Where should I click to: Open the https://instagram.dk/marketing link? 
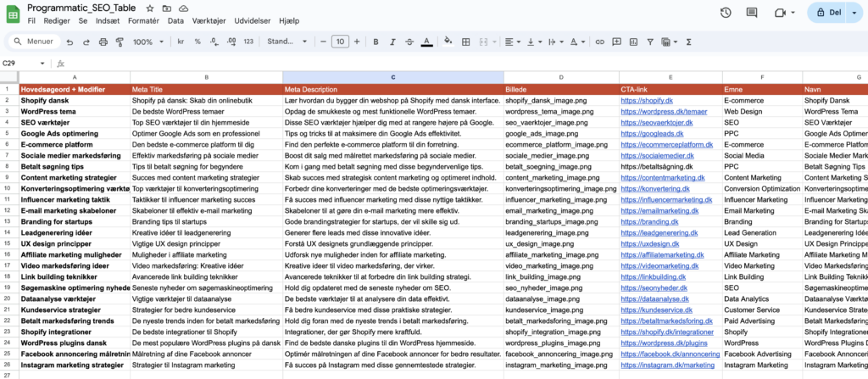click(x=668, y=365)
